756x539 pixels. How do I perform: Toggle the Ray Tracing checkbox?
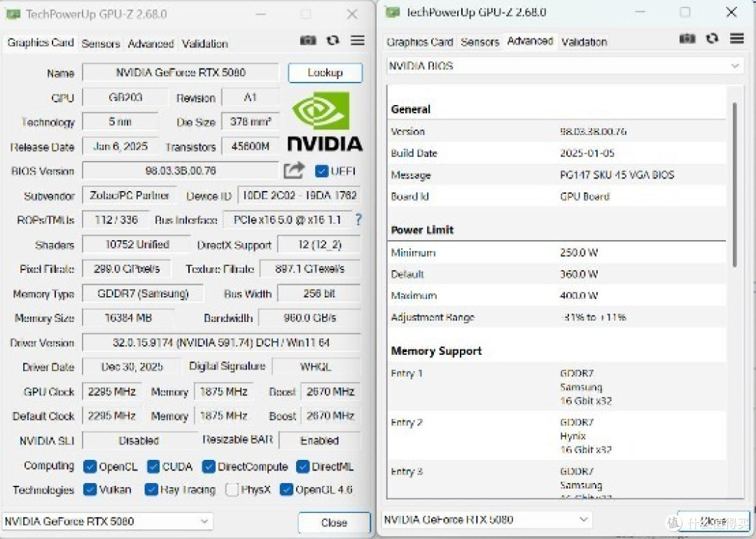(151, 489)
